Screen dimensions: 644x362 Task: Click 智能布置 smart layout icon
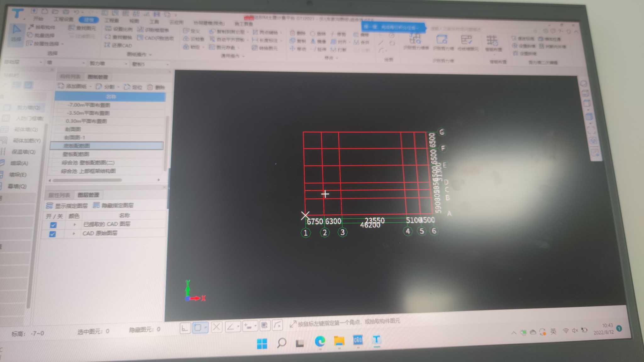[x=493, y=44]
